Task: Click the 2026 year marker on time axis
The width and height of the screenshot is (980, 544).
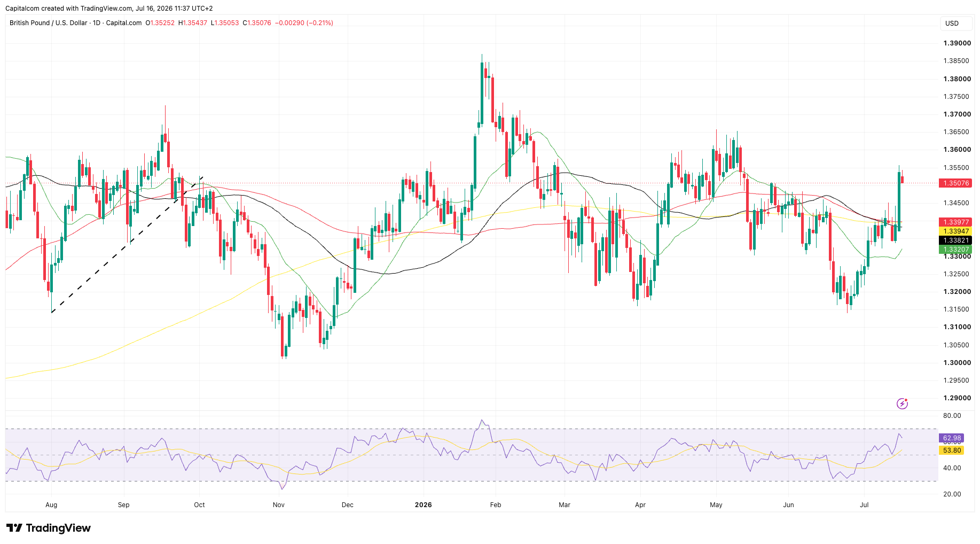Action: 423,504
